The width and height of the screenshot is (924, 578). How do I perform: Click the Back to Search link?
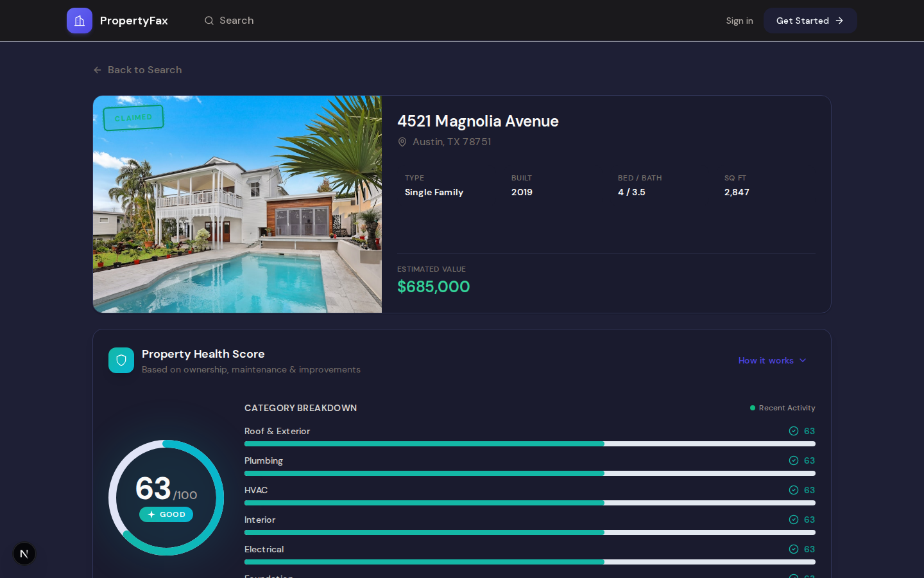click(144, 70)
